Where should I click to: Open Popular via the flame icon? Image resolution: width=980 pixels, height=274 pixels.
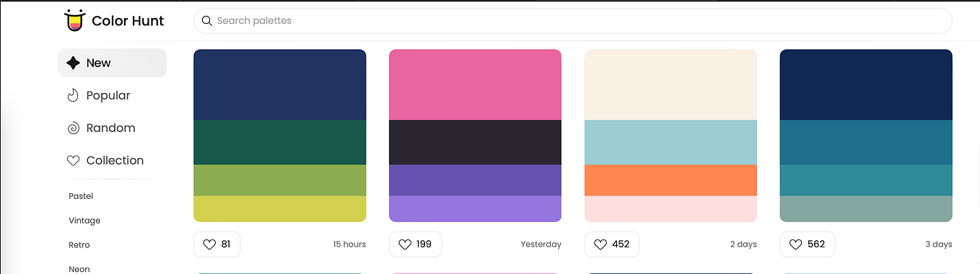pos(73,95)
